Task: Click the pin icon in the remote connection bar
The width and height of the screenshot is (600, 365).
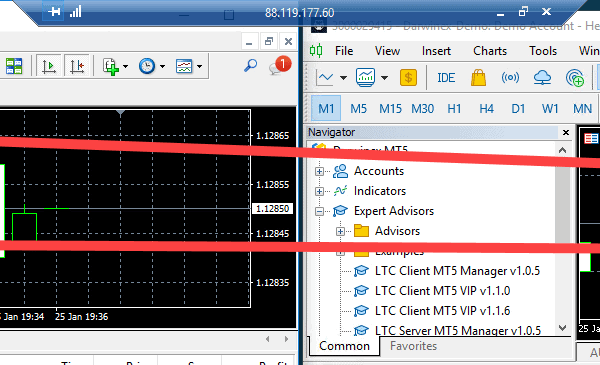Action: click(54, 11)
